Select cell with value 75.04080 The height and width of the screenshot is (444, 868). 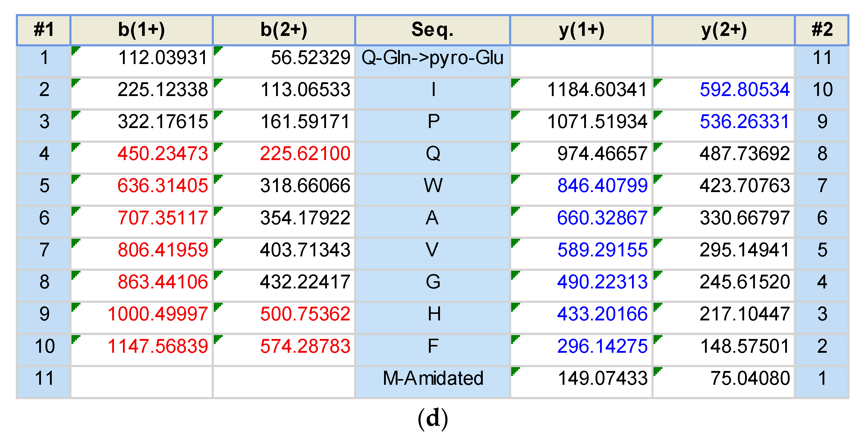point(724,382)
